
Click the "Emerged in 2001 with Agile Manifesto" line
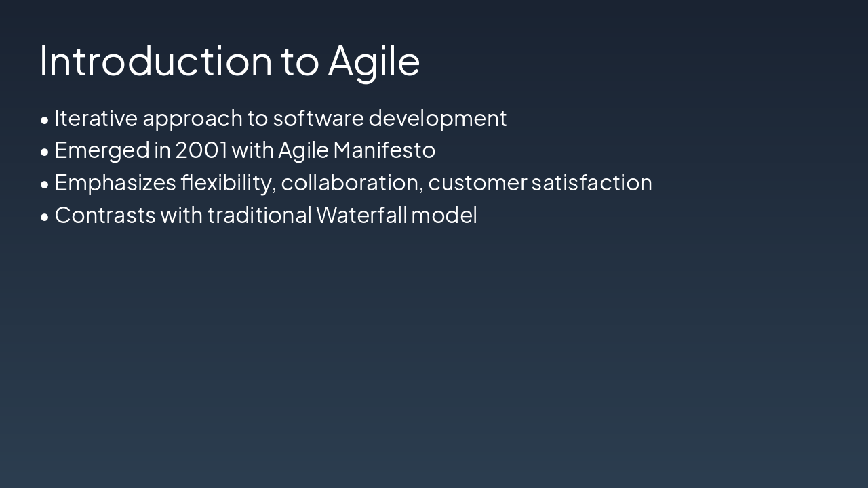pyautogui.click(x=244, y=150)
